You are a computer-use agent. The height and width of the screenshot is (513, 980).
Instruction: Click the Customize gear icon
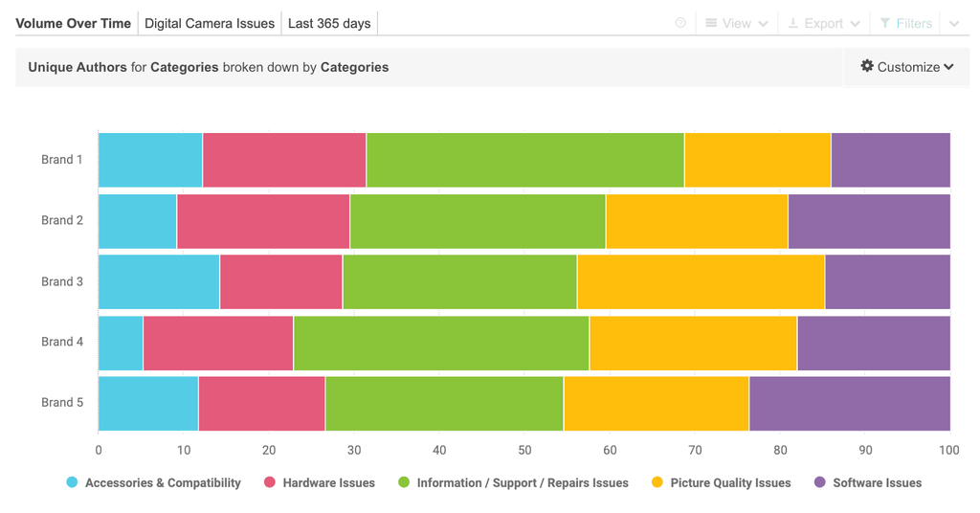(867, 66)
